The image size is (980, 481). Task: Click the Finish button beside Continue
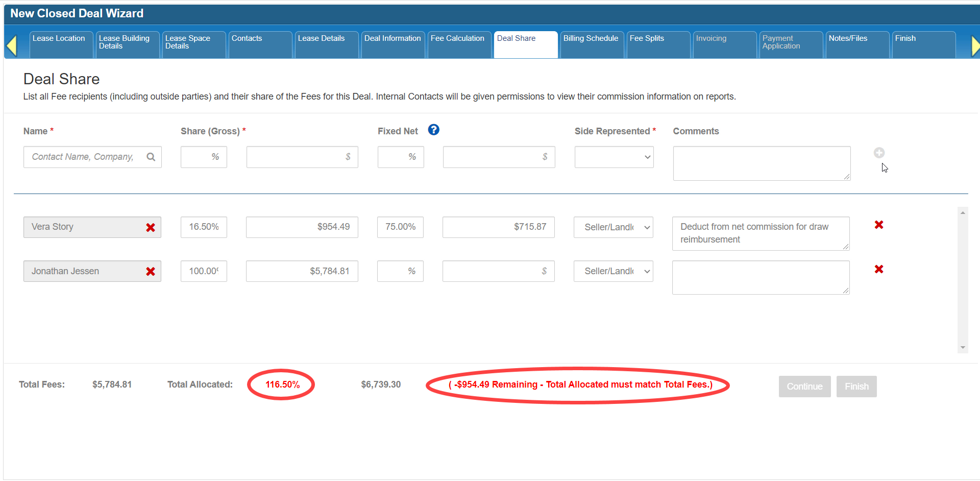pyautogui.click(x=856, y=387)
